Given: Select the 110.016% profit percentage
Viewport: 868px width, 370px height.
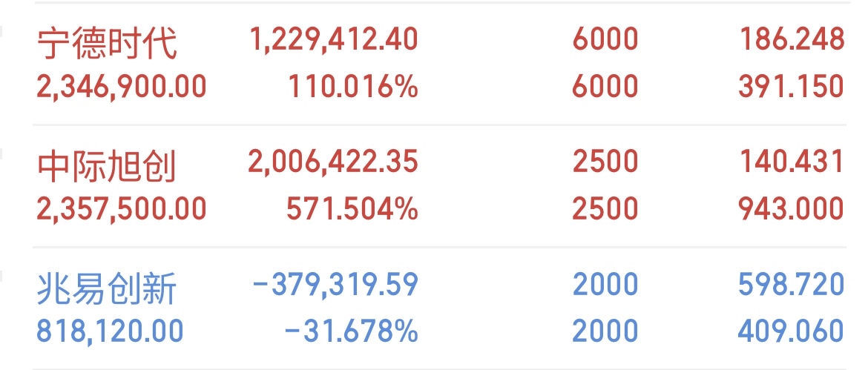Looking at the screenshot, I should pyautogui.click(x=352, y=87).
